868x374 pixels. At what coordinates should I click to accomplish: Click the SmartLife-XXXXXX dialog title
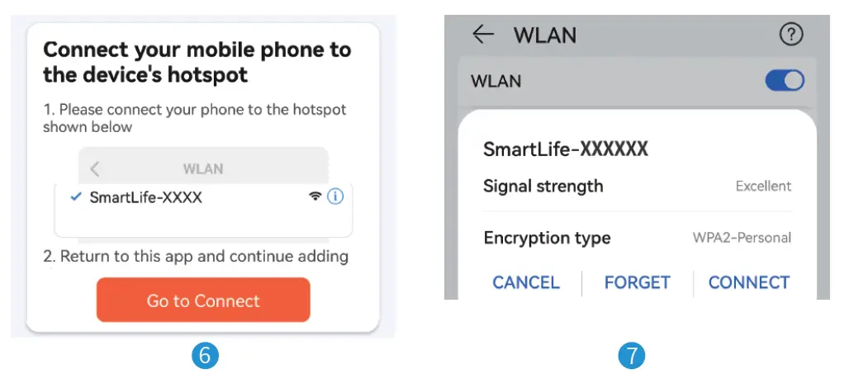point(565,149)
